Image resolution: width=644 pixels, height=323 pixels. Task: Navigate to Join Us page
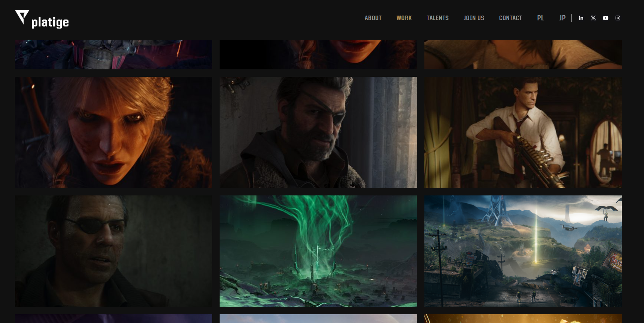[474, 18]
